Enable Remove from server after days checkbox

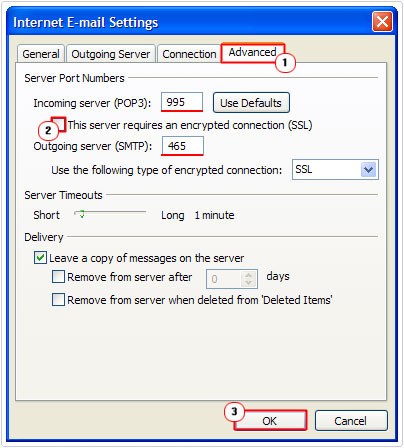pos(58,277)
